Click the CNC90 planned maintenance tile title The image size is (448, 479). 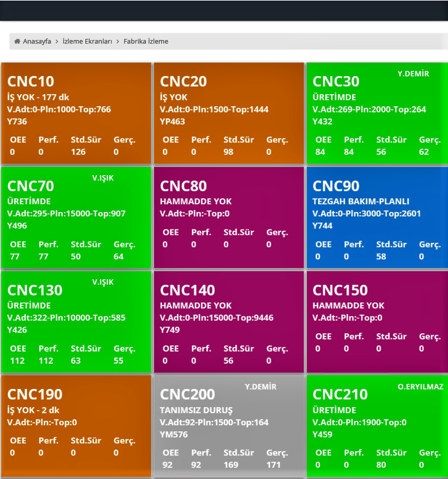coord(336,185)
